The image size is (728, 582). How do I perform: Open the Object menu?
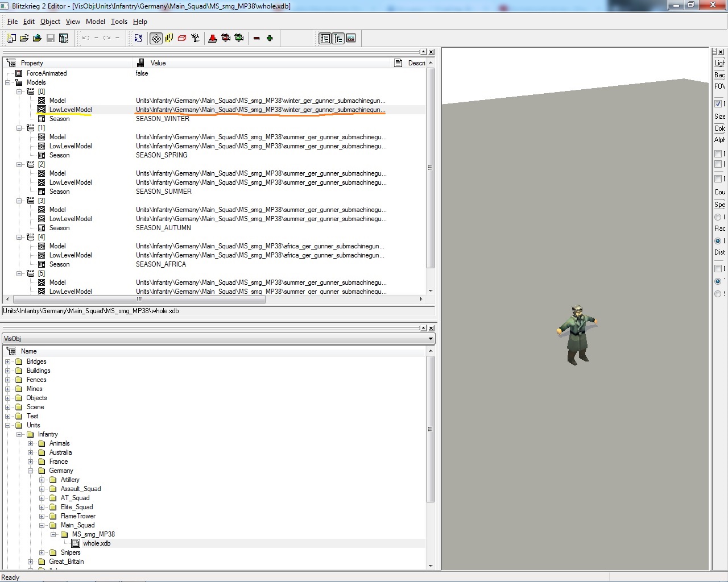50,22
